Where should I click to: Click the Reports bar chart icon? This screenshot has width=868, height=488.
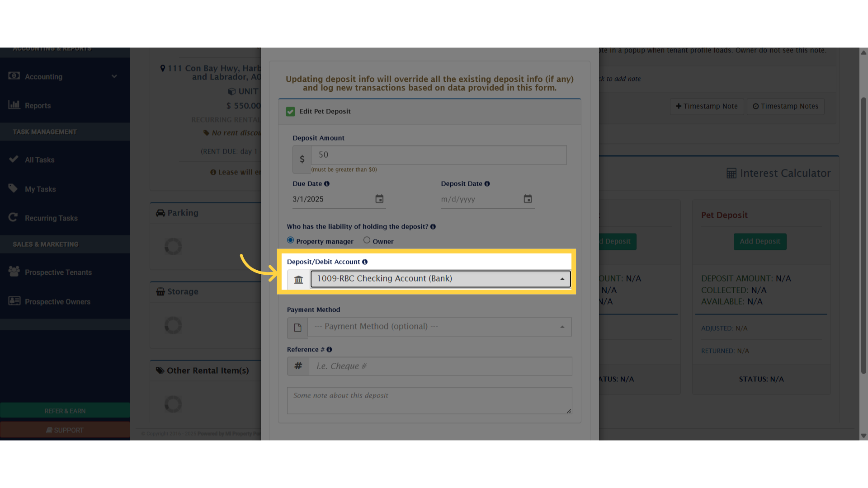14,104
